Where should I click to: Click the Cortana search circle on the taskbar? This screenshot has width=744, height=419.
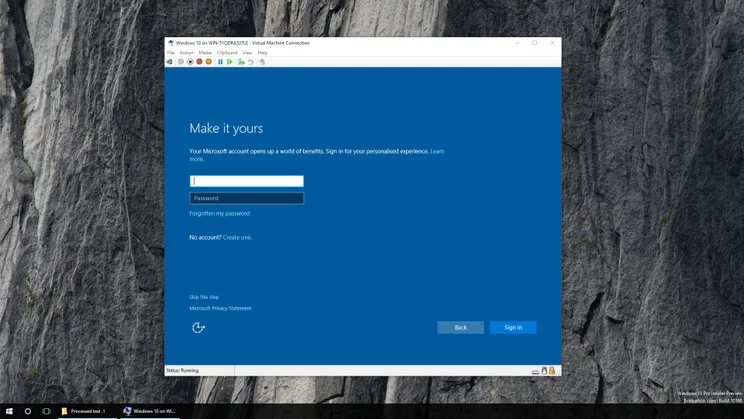pyautogui.click(x=28, y=411)
